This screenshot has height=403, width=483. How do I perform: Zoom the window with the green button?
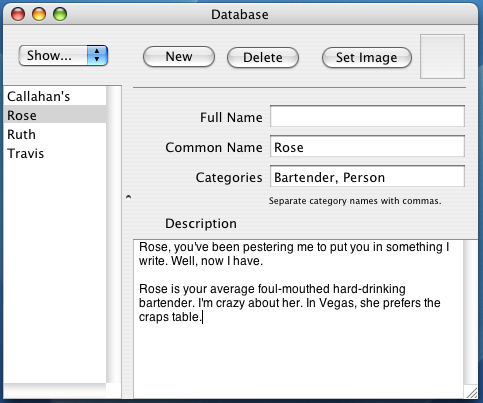[60, 14]
